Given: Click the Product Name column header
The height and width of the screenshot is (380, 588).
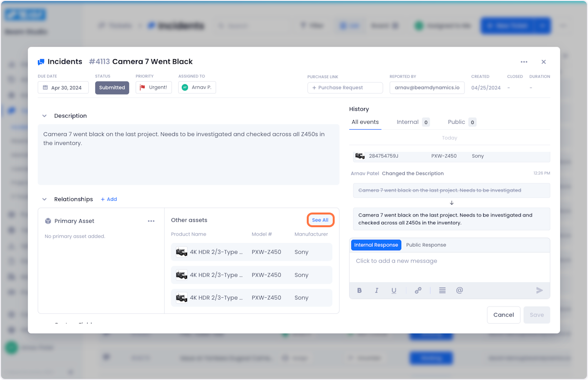Looking at the screenshot, I should (x=189, y=234).
